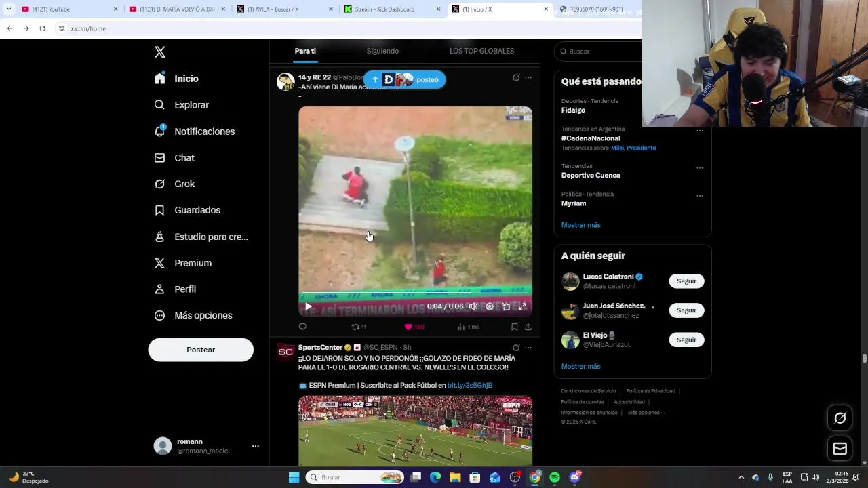The image size is (868, 488).
Task: Switch to AVILA - Buscar / X tab
Action: point(285,9)
